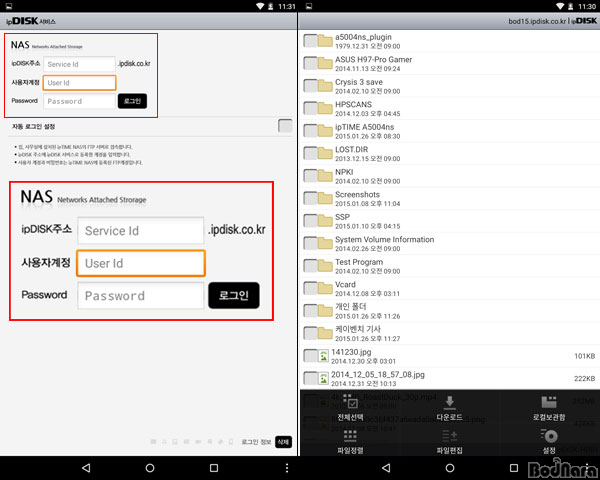Tap the 삭제 button next to 로그인 정보

pyautogui.click(x=283, y=442)
